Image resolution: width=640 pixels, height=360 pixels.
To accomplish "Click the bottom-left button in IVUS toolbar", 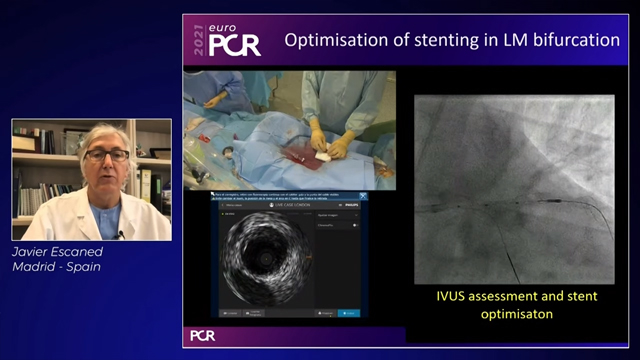I will pyautogui.click(x=230, y=313).
